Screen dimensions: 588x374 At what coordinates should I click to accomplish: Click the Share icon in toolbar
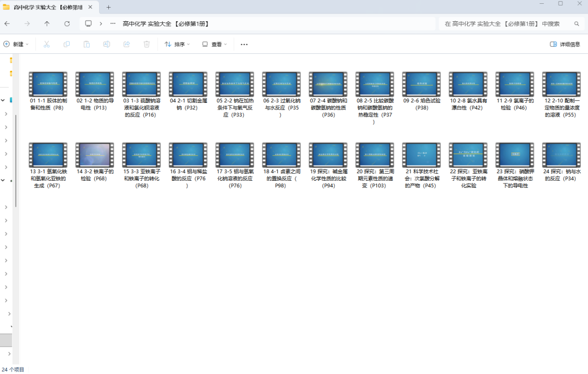(127, 44)
